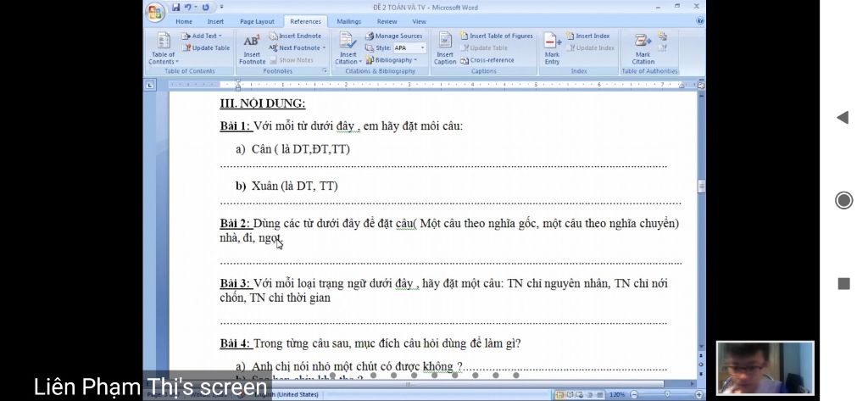The height and width of the screenshot is (401, 868).
Task: Click Insert Index
Action: click(588, 36)
